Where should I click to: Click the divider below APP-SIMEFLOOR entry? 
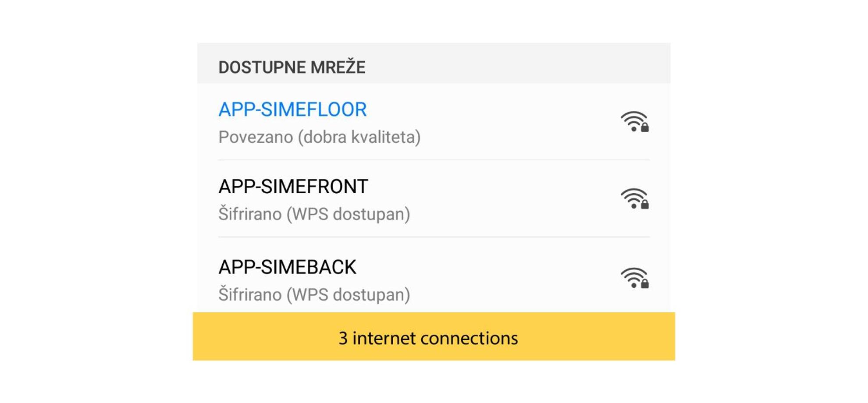[434, 160]
